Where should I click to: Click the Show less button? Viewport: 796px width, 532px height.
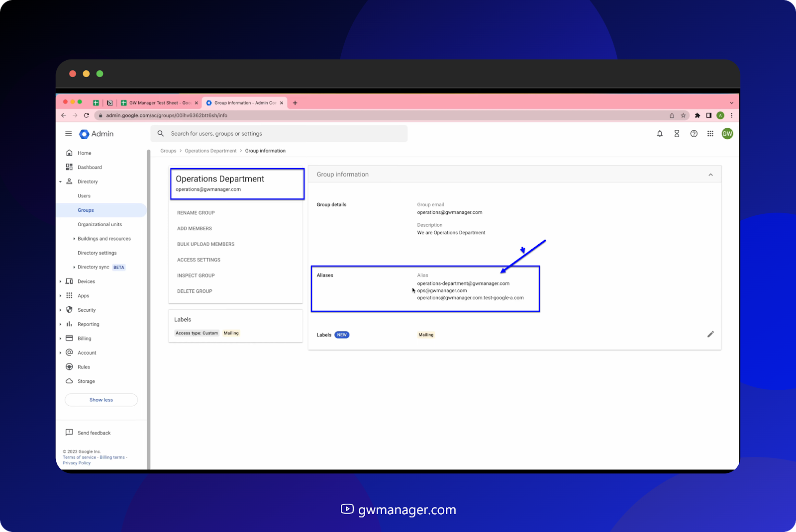[x=101, y=400]
